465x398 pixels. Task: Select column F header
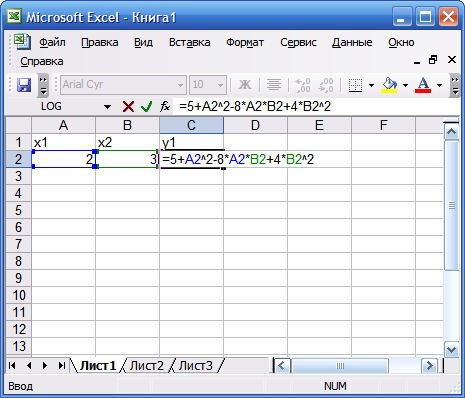[383, 126]
